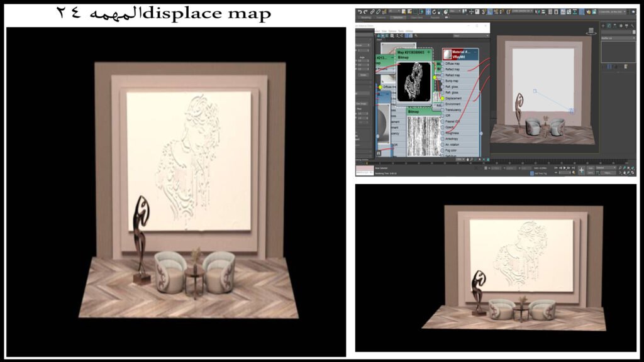Open the Curve Editor from the toolbar
This screenshot has height=362, width=644.
coord(569,12)
